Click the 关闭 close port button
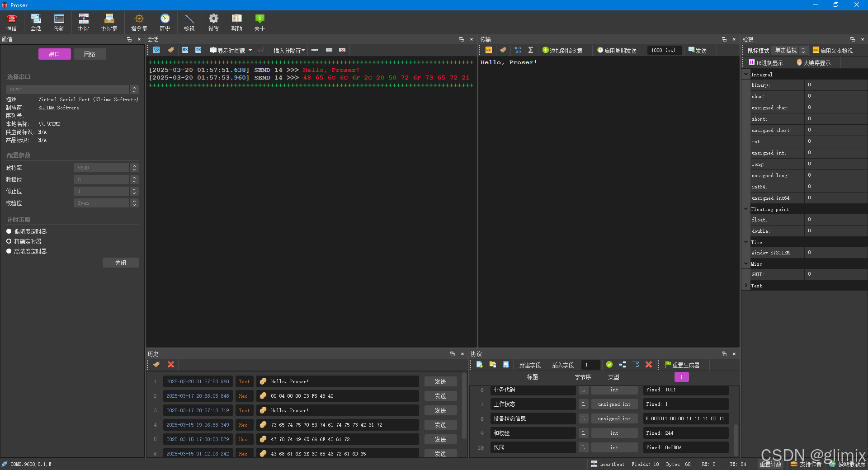 [x=121, y=263]
